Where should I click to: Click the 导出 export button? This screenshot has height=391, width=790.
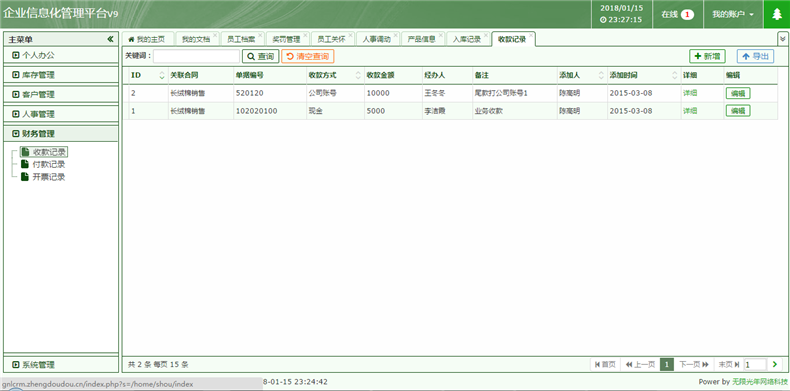(755, 56)
